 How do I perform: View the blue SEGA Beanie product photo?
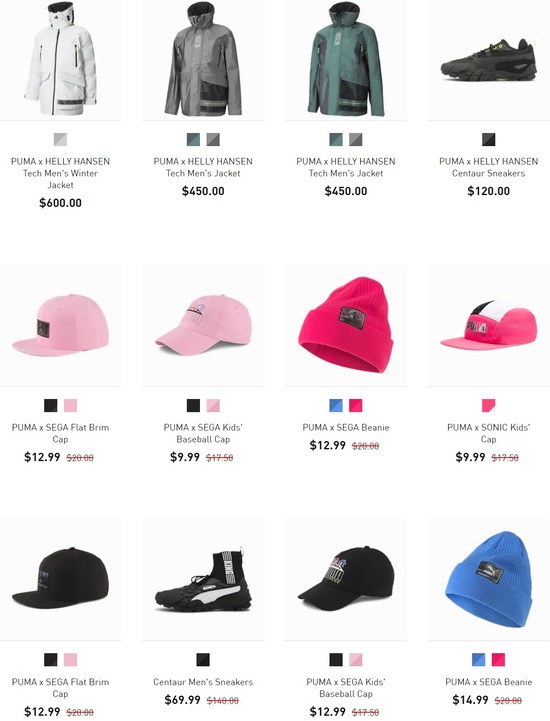[x=488, y=579]
